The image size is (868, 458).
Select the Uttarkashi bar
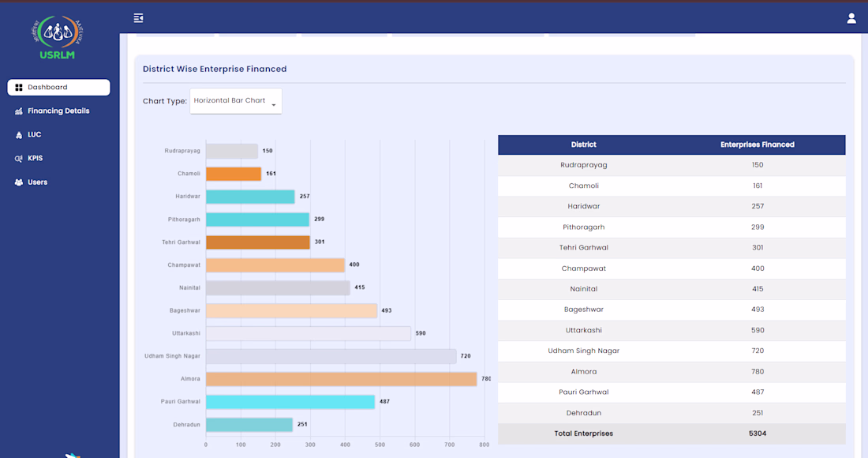309,333
